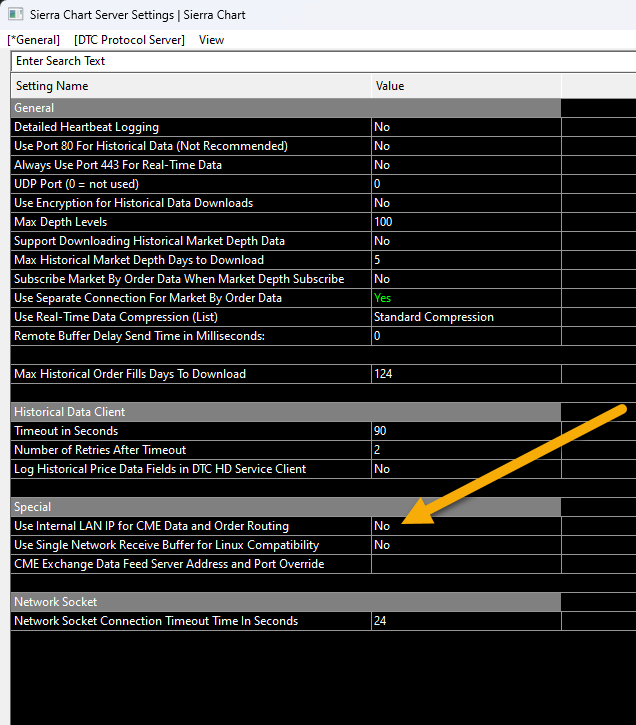Viewport: 636px width, 725px height.
Task: Toggle Always Use Port 443 value No
Action: point(466,165)
